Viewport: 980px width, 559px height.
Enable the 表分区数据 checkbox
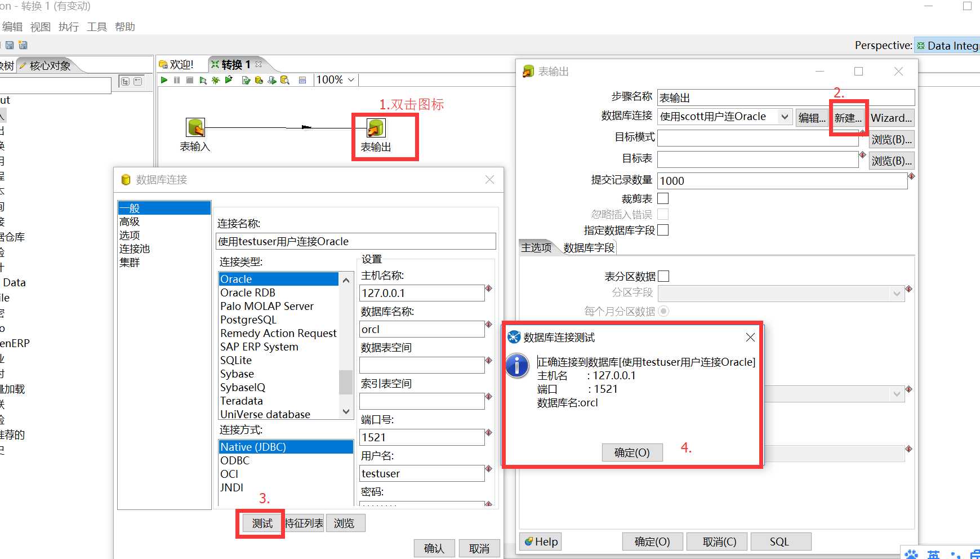click(663, 276)
